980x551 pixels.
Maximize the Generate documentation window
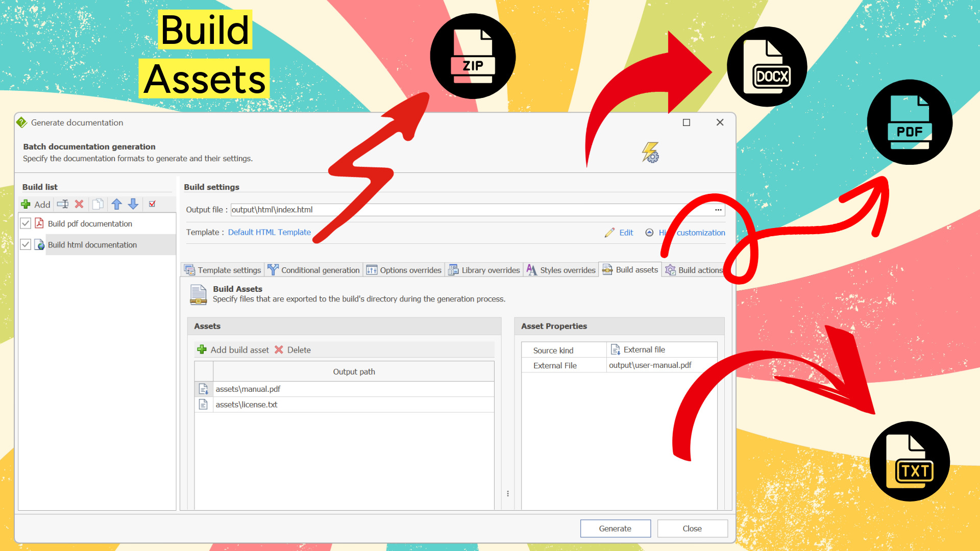[x=687, y=122]
